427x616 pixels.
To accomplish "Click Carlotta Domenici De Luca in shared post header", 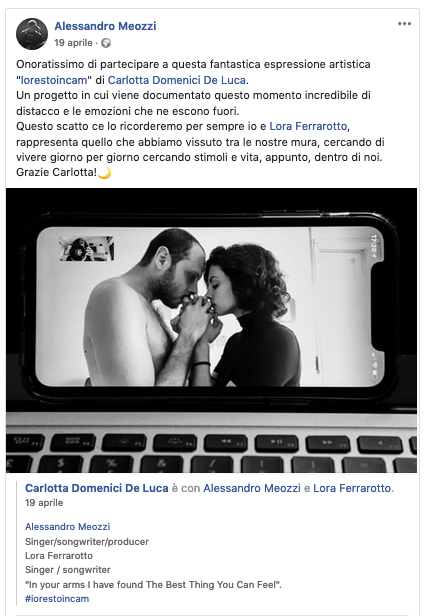I will click(97, 488).
